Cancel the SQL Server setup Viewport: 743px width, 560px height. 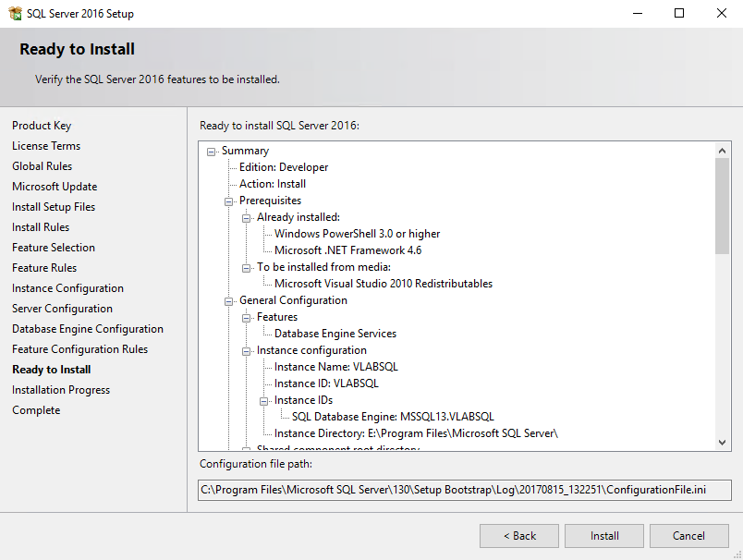click(689, 536)
